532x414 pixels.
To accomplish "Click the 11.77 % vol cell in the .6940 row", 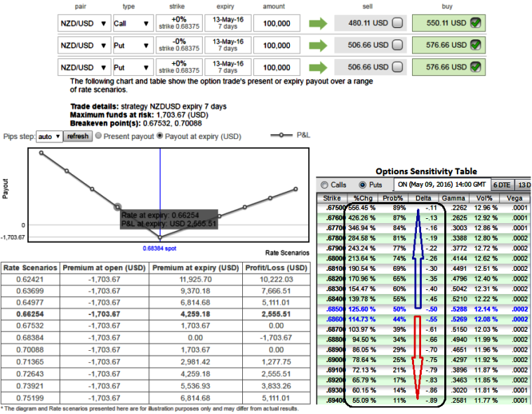I will pyautogui.click(x=486, y=401).
